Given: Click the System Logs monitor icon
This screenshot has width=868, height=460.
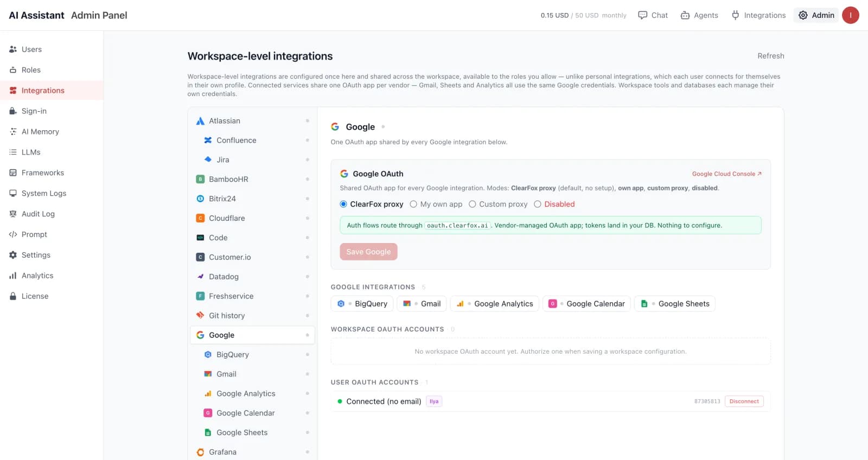Looking at the screenshot, I should pos(13,194).
